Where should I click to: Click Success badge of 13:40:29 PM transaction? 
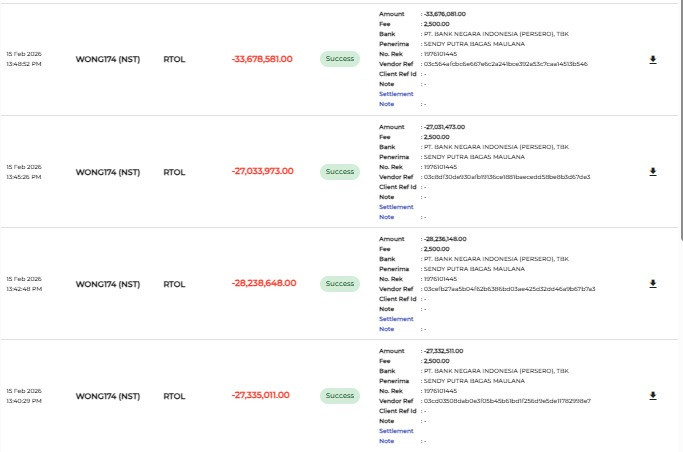click(x=340, y=395)
